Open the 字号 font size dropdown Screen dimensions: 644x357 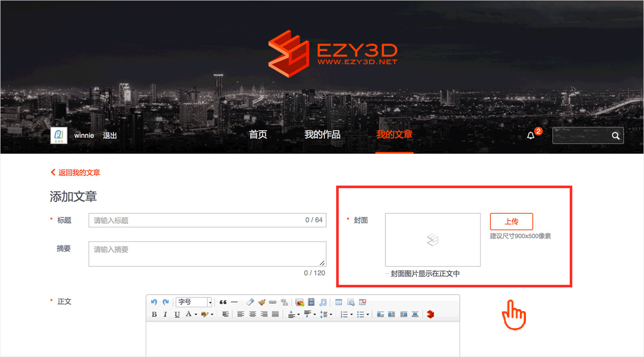(194, 302)
